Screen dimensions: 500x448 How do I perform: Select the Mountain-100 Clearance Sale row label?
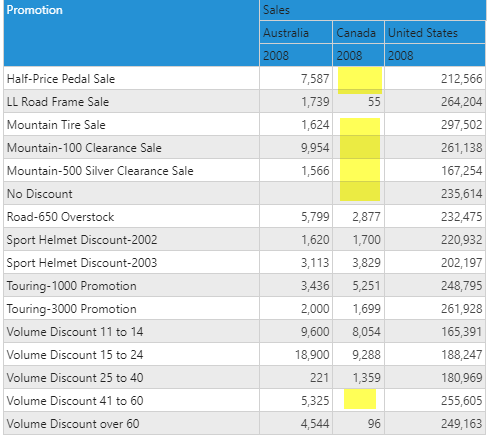coord(84,148)
